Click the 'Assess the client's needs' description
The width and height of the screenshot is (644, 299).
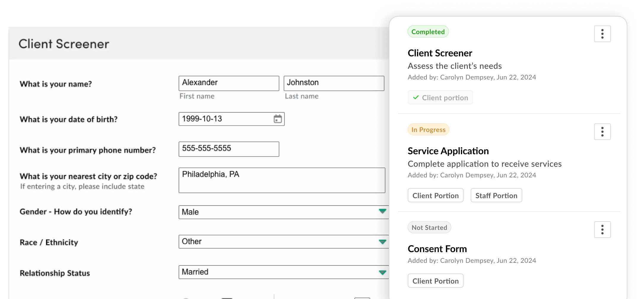pos(455,66)
